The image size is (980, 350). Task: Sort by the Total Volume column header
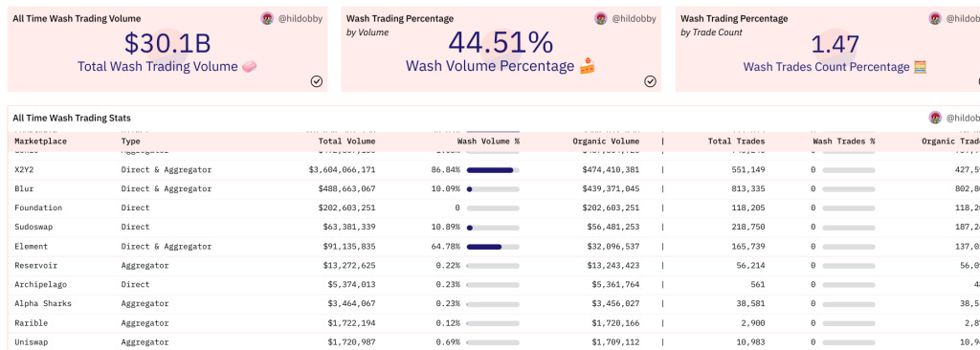click(346, 142)
